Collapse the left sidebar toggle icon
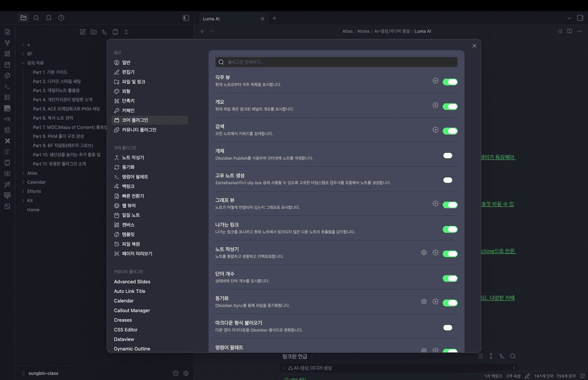 185,18
